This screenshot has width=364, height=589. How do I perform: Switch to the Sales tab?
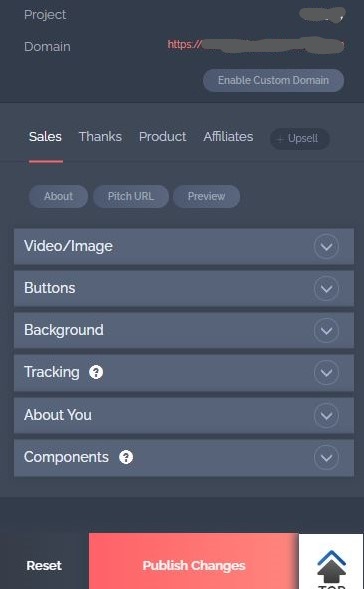[x=45, y=136]
